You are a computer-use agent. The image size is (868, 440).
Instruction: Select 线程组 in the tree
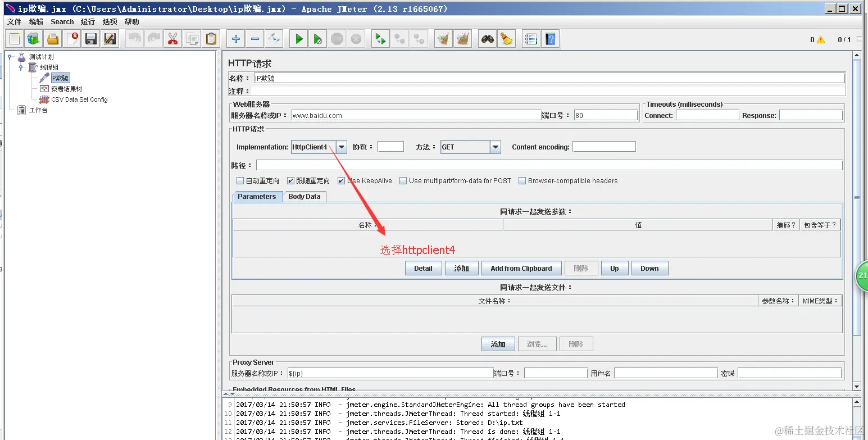[x=49, y=67]
